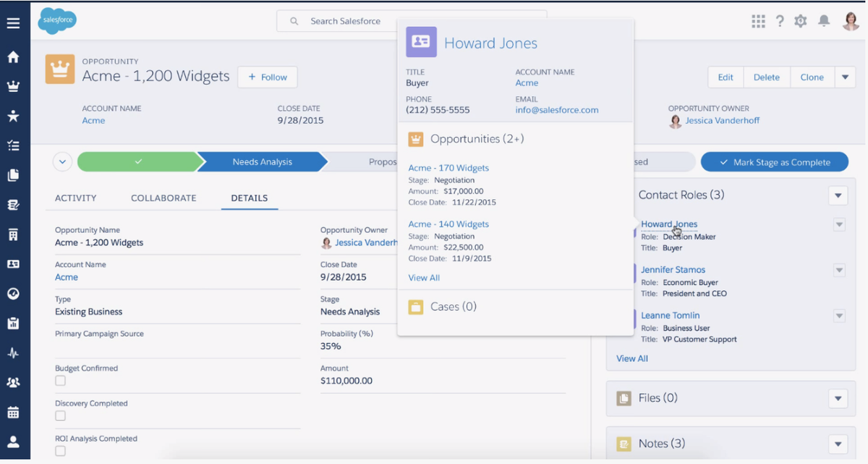868x464 pixels.
Task: Open the Contact Roles panel dropdown
Action: click(x=838, y=195)
